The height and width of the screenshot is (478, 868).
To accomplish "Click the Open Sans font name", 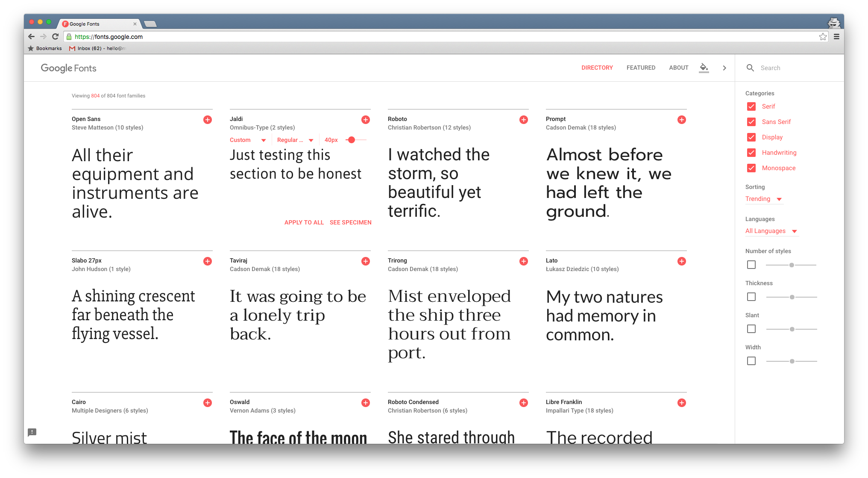I will point(86,119).
